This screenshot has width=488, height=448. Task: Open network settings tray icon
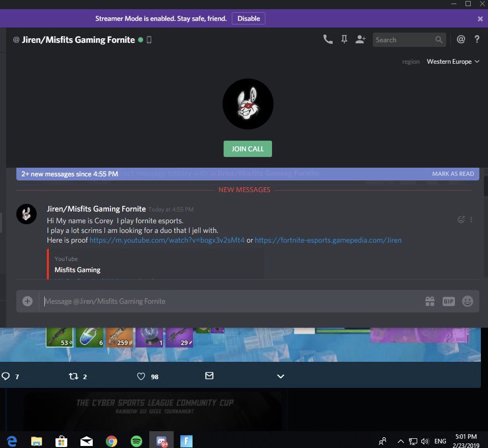click(413, 441)
